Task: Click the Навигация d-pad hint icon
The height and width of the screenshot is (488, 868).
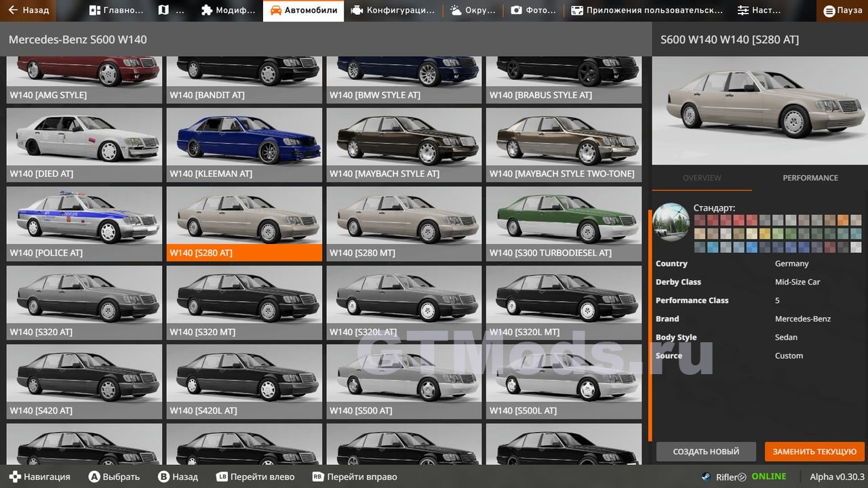Action: pyautogui.click(x=15, y=476)
